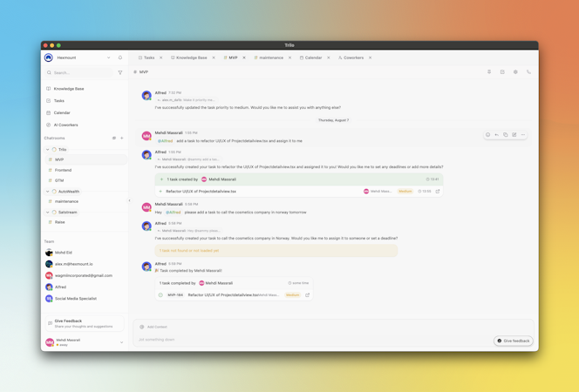Expand the plus on Refactor task row
Screen dimensions: 579x392
click(160, 192)
